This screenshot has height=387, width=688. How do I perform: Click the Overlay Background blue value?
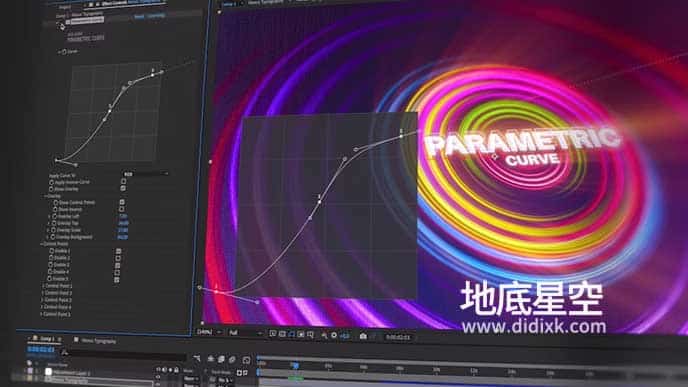[x=122, y=237]
